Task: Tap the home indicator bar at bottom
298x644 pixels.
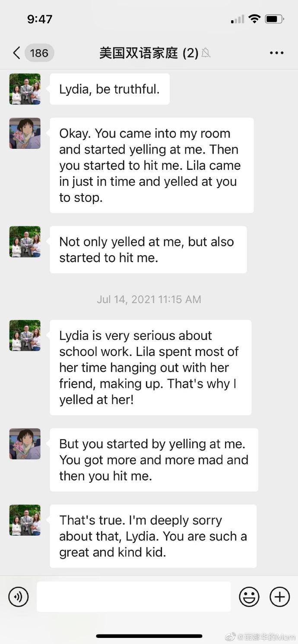Action: pos(149,636)
